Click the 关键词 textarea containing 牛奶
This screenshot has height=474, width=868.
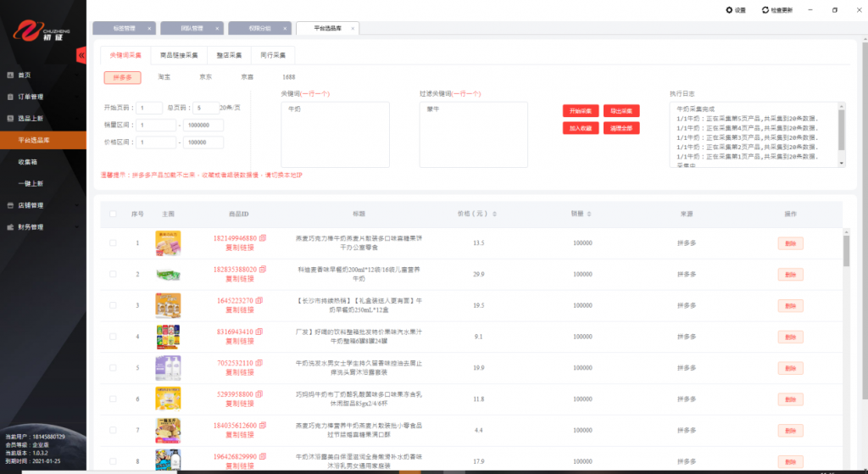point(335,135)
